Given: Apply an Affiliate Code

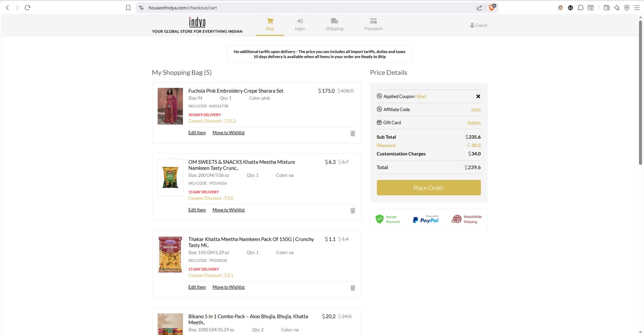Looking at the screenshot, I should tap(476, 110).
